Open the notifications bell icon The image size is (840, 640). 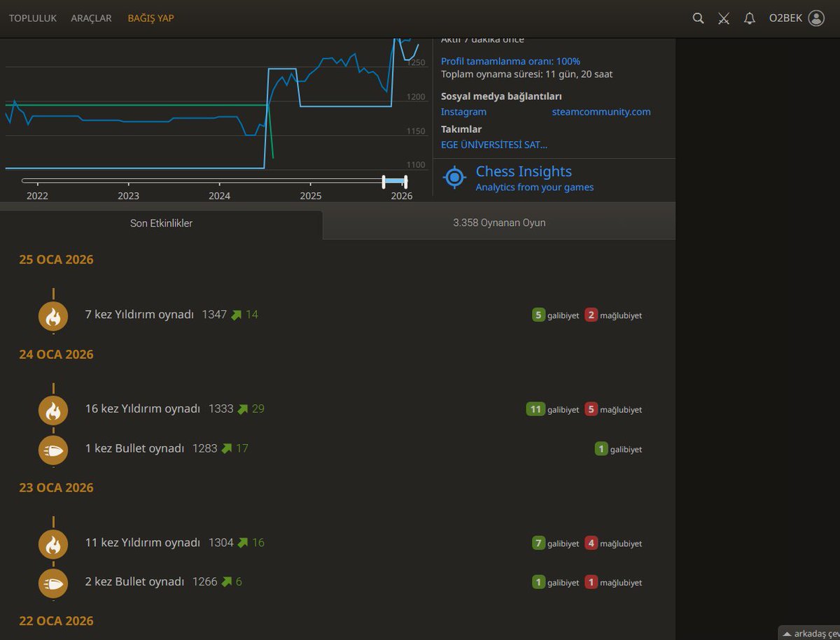pyautogui.click(x=750, y=18)
